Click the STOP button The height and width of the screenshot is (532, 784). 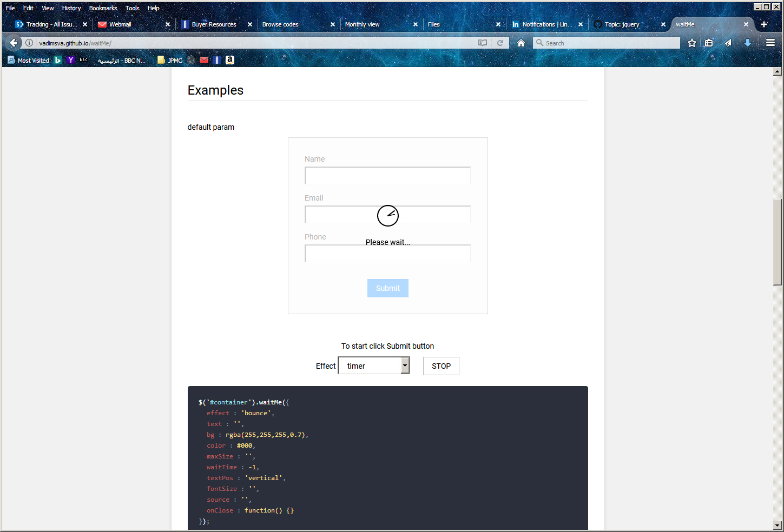click(441, 366)
